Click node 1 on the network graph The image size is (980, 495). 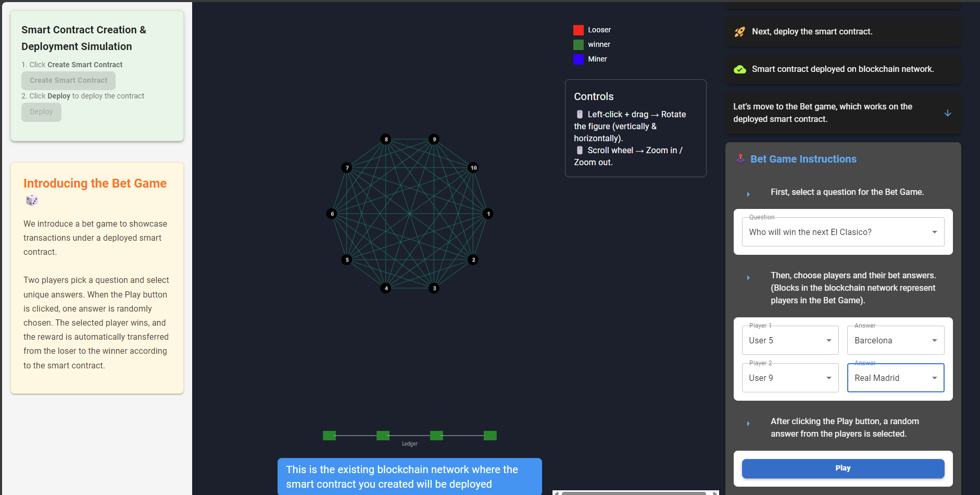pos(488,214)
